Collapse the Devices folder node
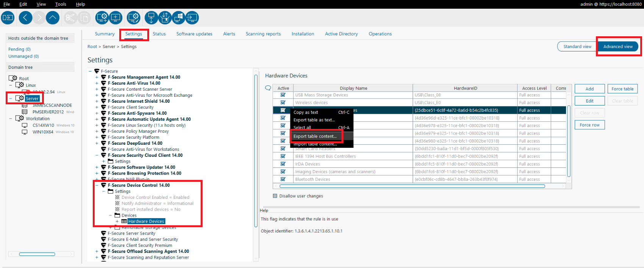 tap(111, 215)
